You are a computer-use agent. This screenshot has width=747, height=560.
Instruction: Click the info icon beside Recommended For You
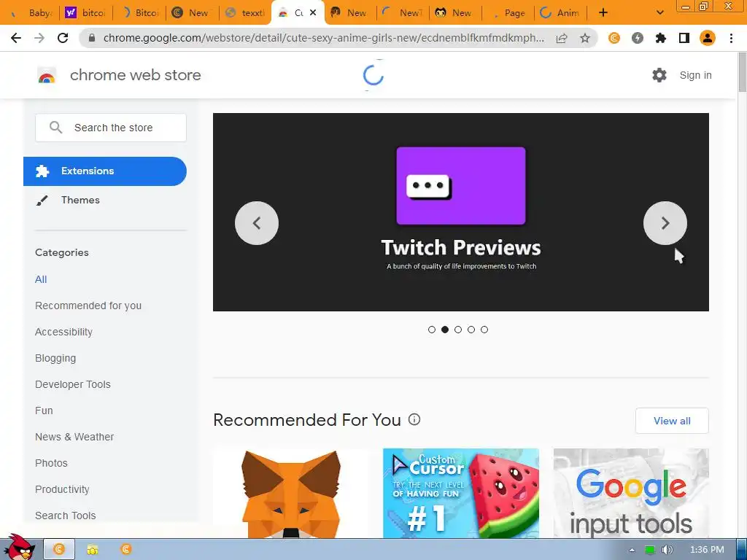coord(414,419)
